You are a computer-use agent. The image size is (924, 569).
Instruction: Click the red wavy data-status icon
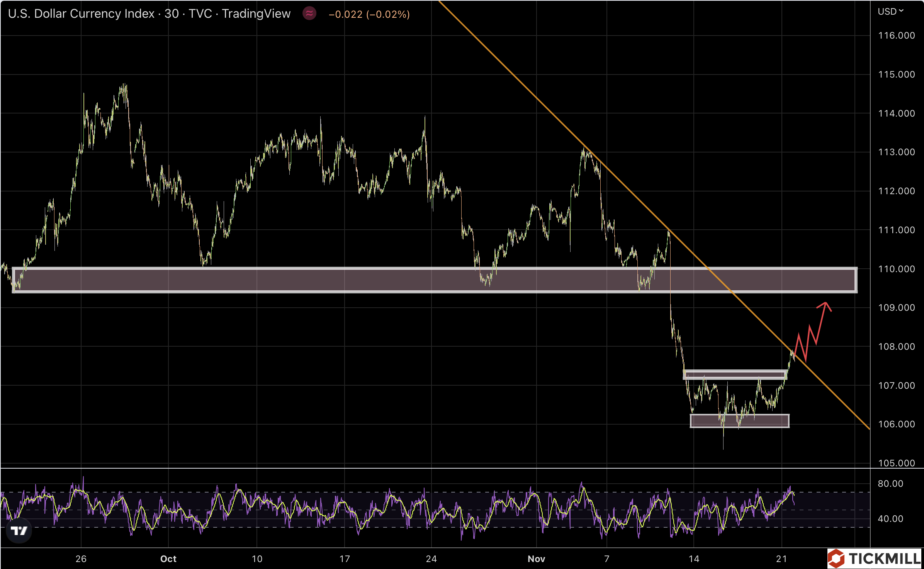pos(309,14)
